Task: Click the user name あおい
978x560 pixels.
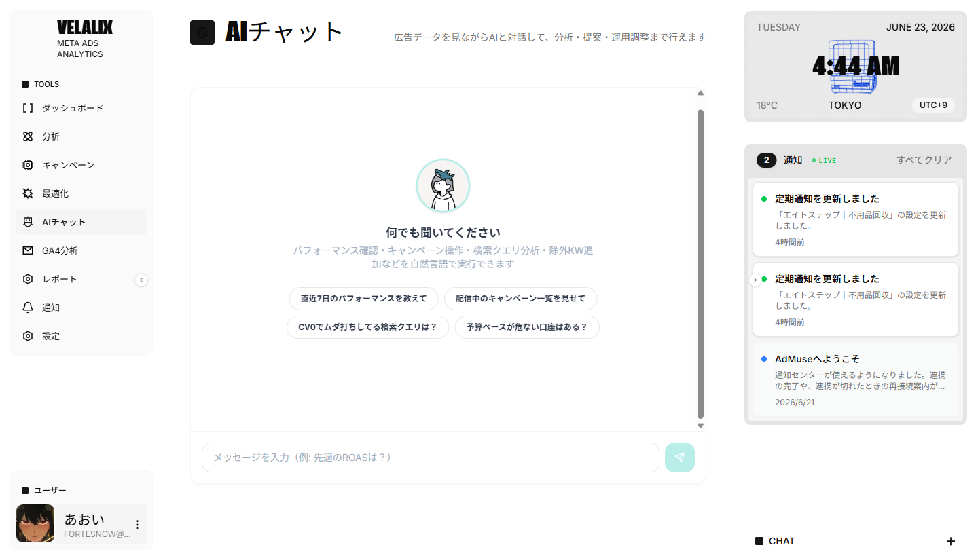Action: pos(84,519)
